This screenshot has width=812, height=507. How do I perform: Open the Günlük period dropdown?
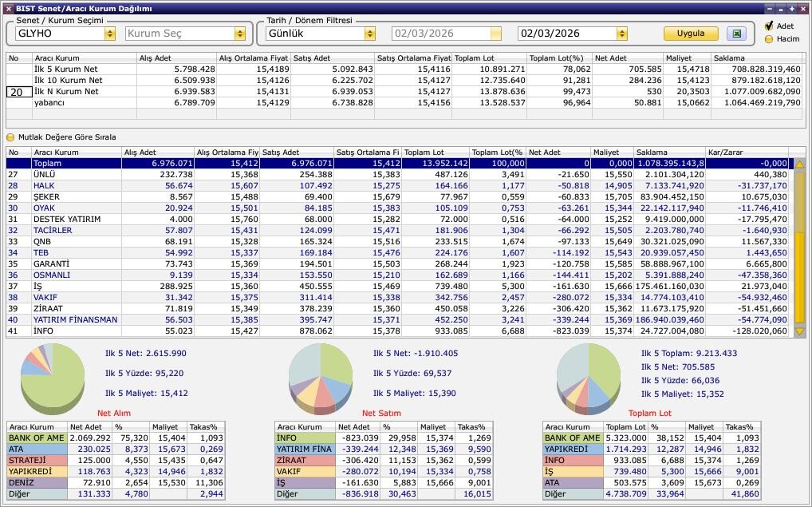click(x=369, y=34)
